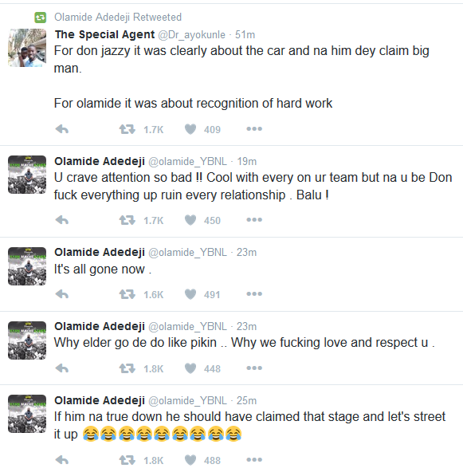Image resolution: width=463 pixels, height=476 pixels.
Task: Reply to 'Why elder go de do' tweet
Action: pos(62,368)
